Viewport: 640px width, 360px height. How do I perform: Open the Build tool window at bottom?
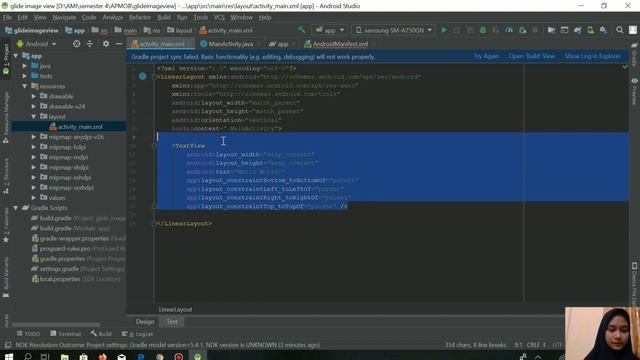click(x=101, y=333)
